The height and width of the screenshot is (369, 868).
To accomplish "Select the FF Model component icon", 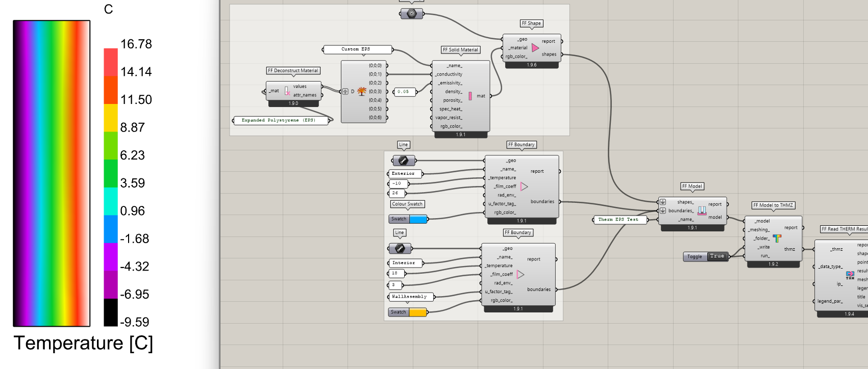I will pyautogui.click(x=702, y=210).
